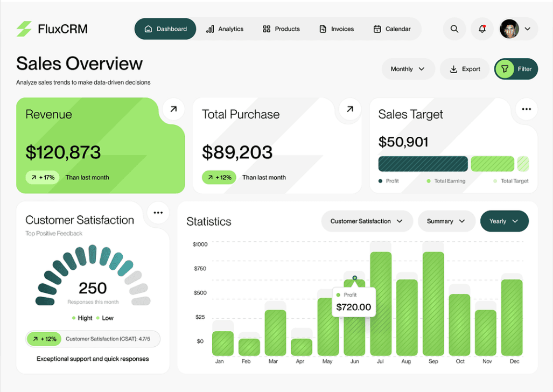
Task: Switch to the Analytics tab
Action: click(x=225, y=29)
